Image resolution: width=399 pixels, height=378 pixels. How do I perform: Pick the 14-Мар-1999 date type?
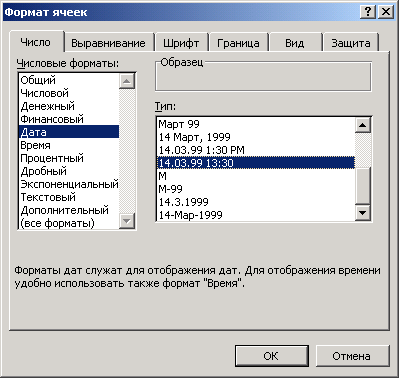(x=256, y=215)
